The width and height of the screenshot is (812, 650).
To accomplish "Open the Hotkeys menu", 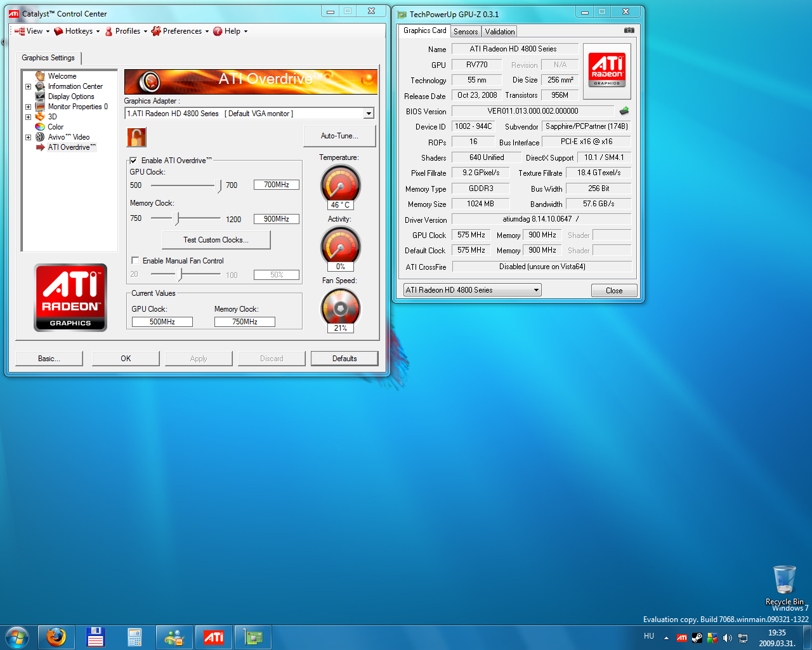I will (77, 31).
